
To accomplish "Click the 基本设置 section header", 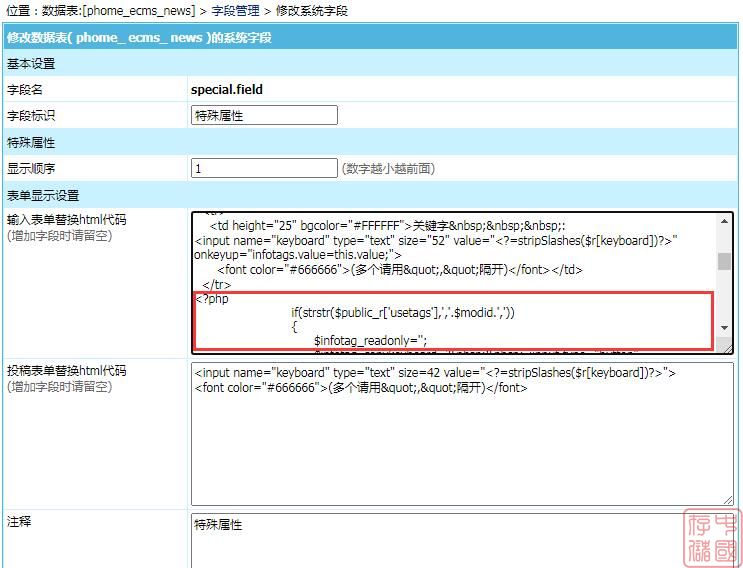I will tap(31, 64).
